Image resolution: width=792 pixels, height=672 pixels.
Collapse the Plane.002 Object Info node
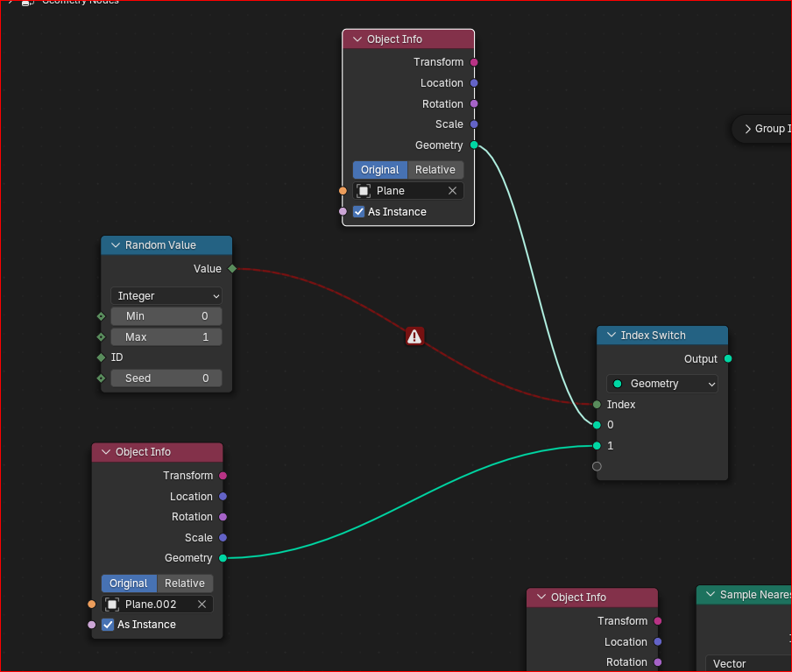pos(106,452)
